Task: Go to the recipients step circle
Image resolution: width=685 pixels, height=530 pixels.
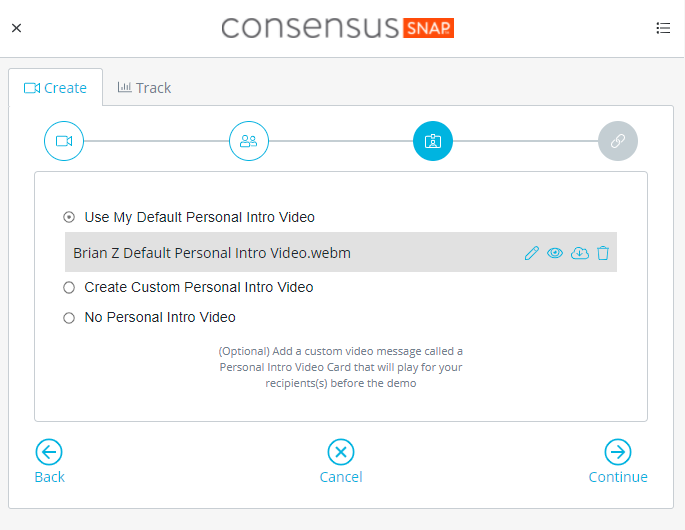Action: point(249,141)
